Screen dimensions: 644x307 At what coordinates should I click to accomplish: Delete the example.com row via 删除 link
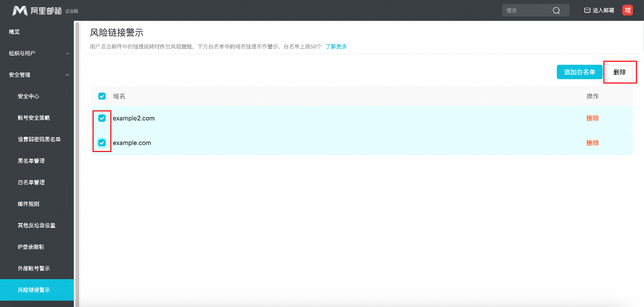pyautogui.click(x=592, y=143)
